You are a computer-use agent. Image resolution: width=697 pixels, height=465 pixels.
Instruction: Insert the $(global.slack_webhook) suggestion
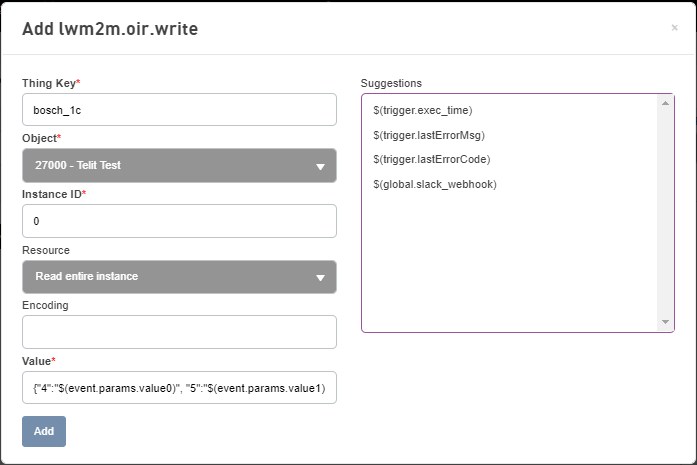pyautogui.click(x=435, y=184)
